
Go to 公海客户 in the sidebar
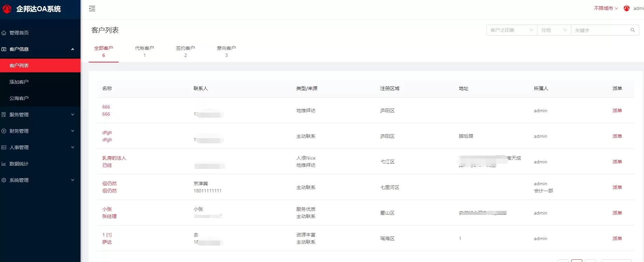click(x=19, y=98)
